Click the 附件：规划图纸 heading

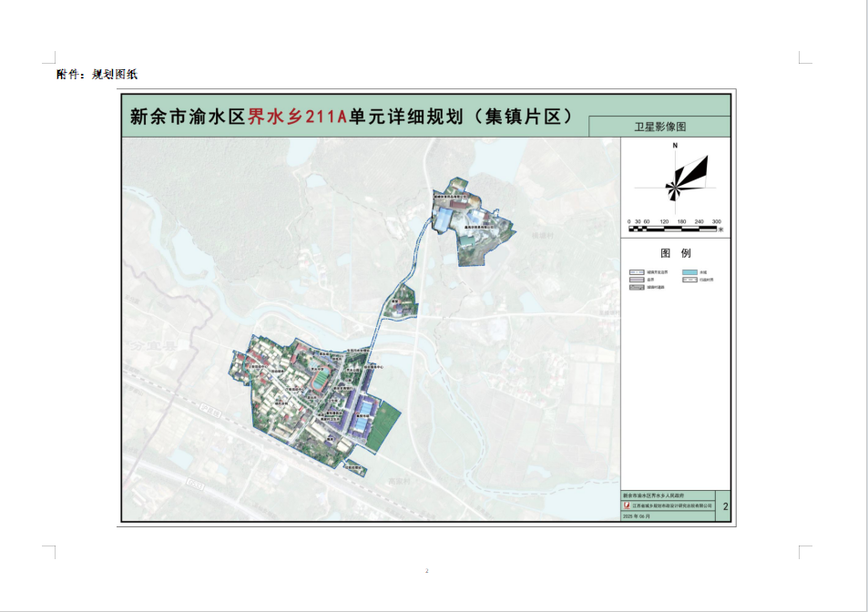coord(97,75)
